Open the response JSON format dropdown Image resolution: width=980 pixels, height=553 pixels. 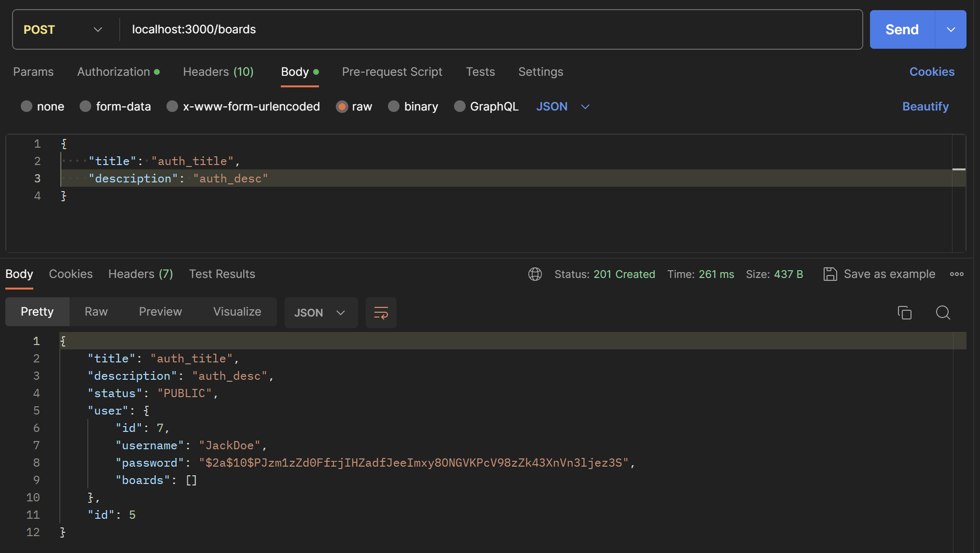320,313
